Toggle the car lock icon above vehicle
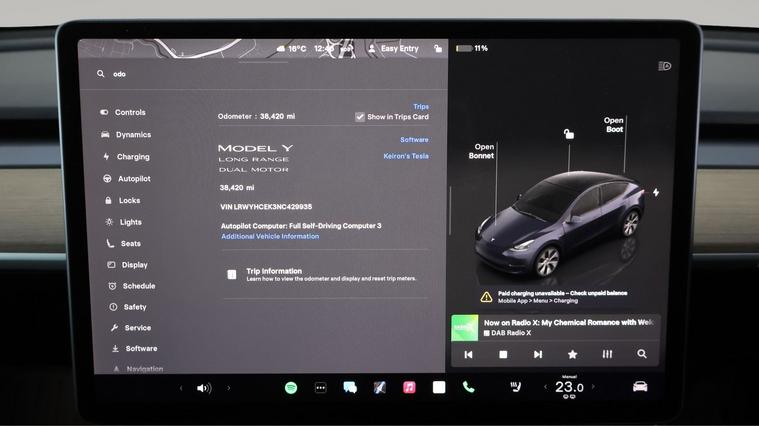 coord(569,134)
